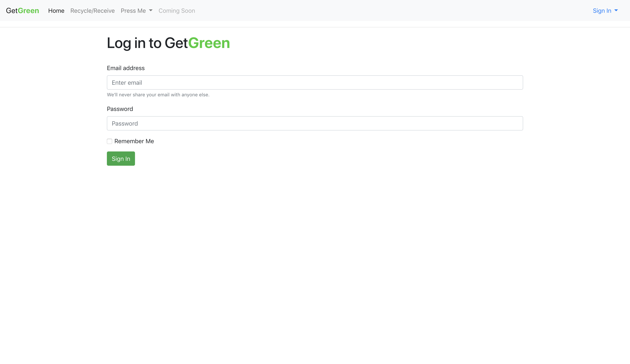Click the GetGreen brand logo in navbar

(22, 11)
